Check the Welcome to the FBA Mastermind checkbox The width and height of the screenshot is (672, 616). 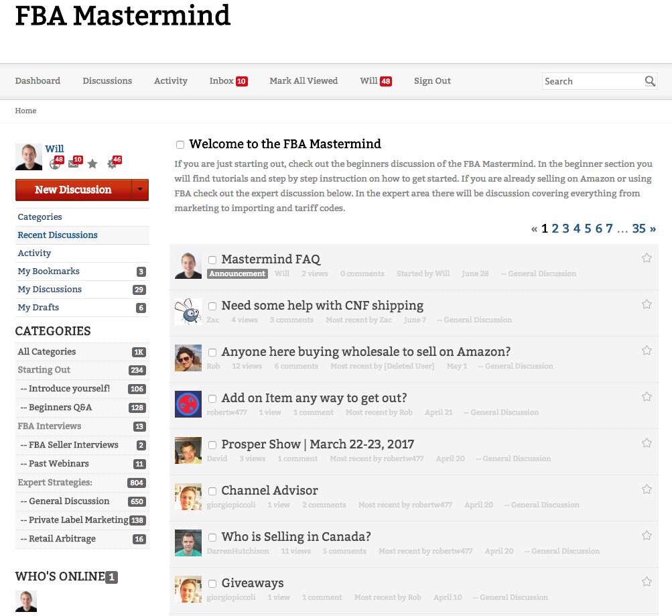coord(180,145)
